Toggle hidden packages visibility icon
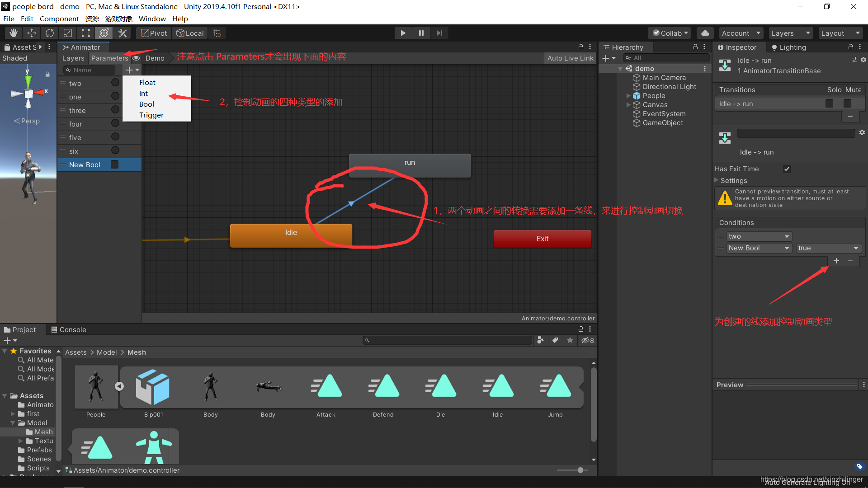Viewport: 868px width, 488px height. tap(588, 340)
